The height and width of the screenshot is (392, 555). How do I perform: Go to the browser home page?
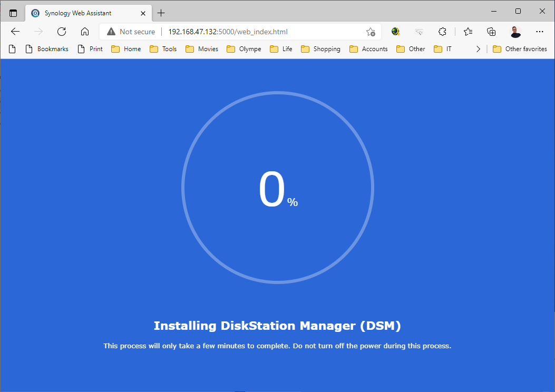[85, 32]
